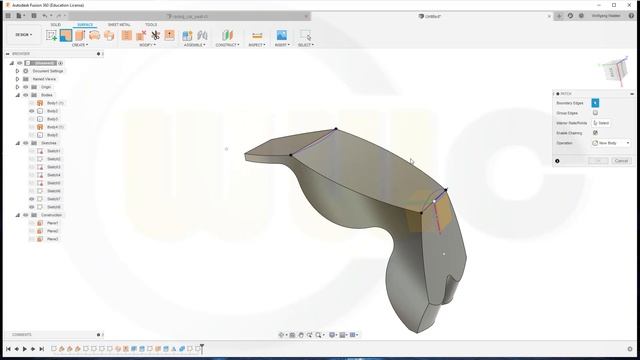Toggle Group Edges checkbox

(x=595, y=113)
